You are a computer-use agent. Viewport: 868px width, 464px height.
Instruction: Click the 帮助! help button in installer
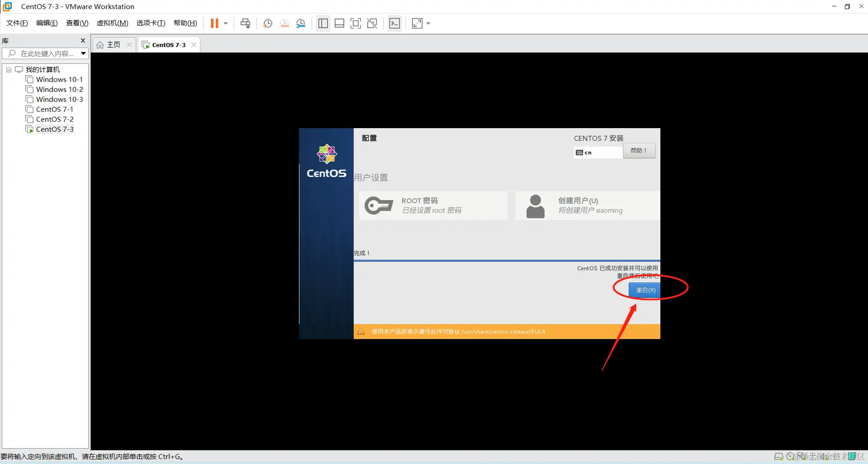point(639,151)
